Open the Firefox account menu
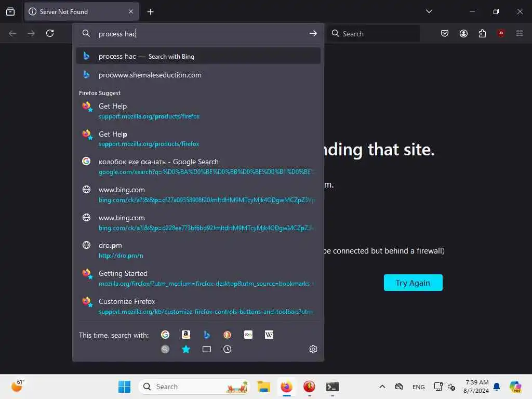This screenshot has width=532, height=399. (x=463, y=33)
